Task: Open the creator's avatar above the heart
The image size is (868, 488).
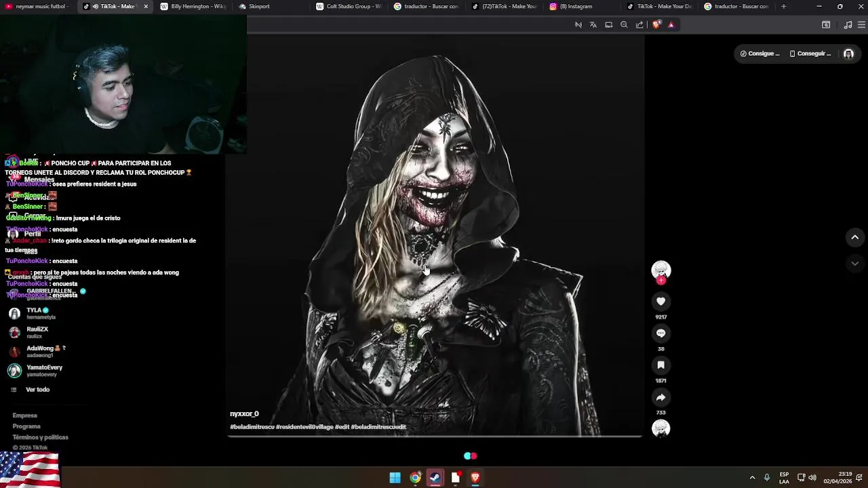Action: click(x=661, y=270)
